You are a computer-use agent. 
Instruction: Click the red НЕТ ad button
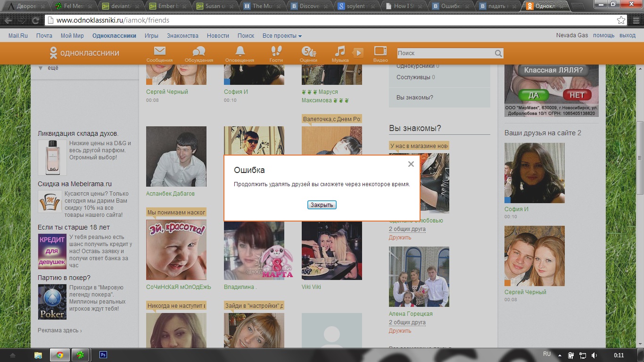577,95
